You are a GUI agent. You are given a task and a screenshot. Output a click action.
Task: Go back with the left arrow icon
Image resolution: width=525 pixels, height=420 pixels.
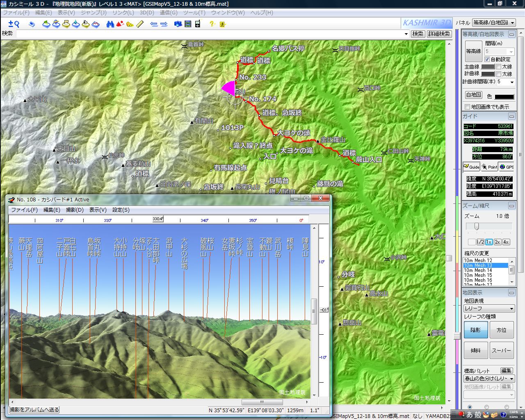tap(154, 24)
